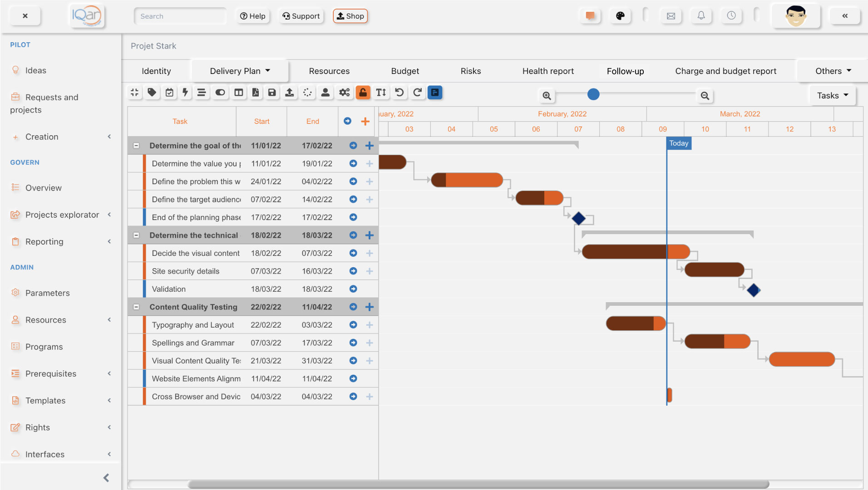Zoom in the timeline with the magnifier plus
Viewport: 868px width, 490px height.
[x=547, y=96]
